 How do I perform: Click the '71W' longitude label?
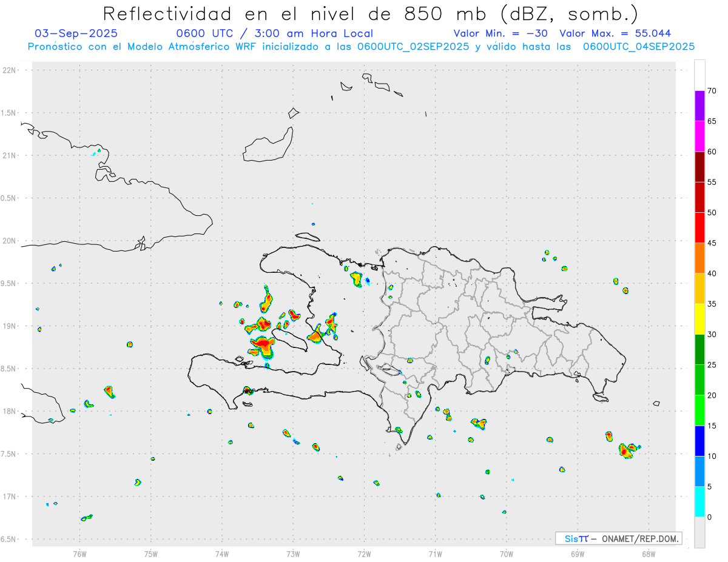tap(435, 553)
